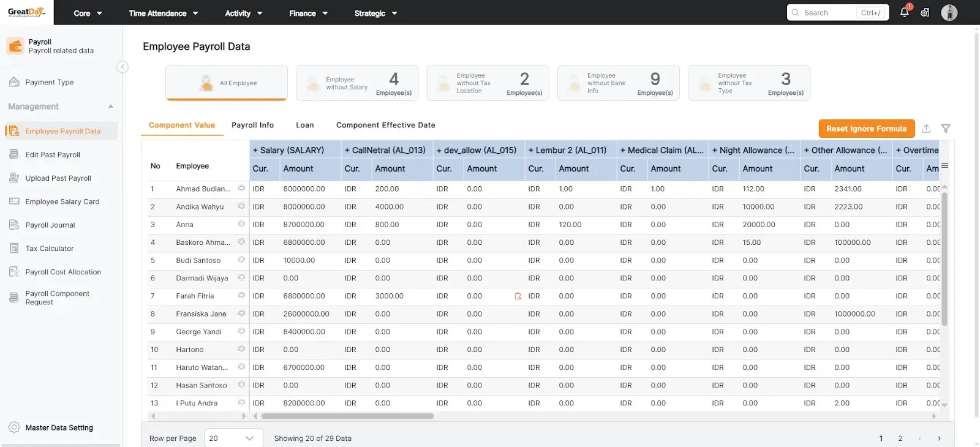
Task: Collapse the Management section
Action: tap(111, 107)
